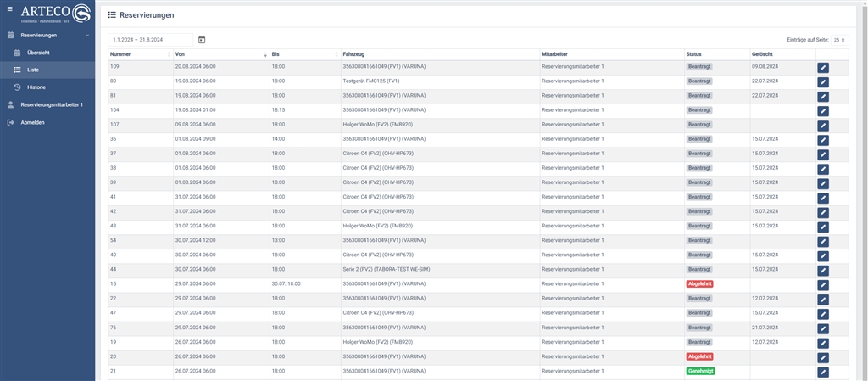Toggle the hamburger sidebar menu

click(9, 8)
